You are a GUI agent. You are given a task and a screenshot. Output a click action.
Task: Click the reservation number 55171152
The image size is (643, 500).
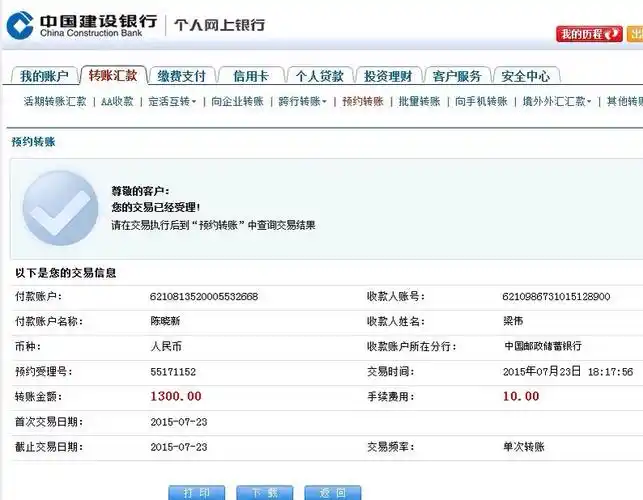pos(173,372)
